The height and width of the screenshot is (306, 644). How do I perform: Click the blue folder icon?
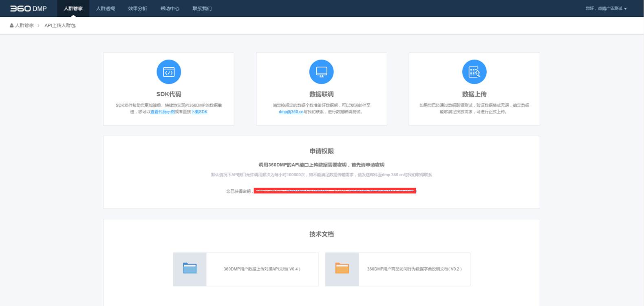tap(190, 268)
